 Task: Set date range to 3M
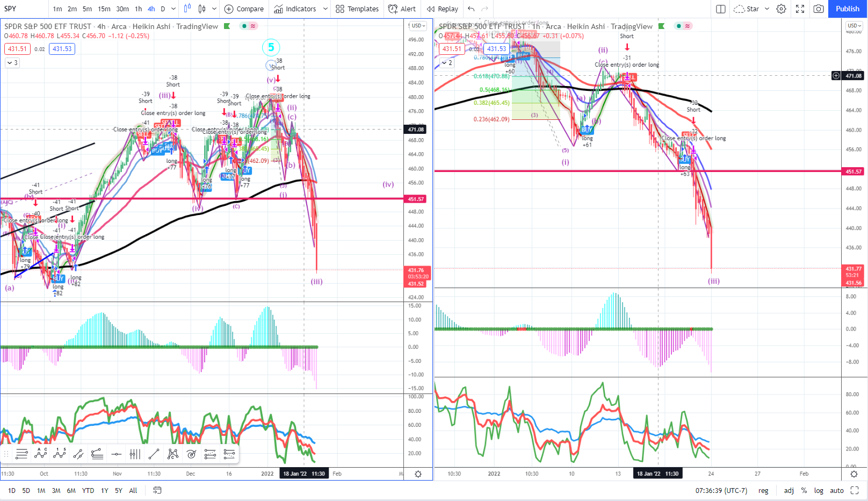(56, 490)
